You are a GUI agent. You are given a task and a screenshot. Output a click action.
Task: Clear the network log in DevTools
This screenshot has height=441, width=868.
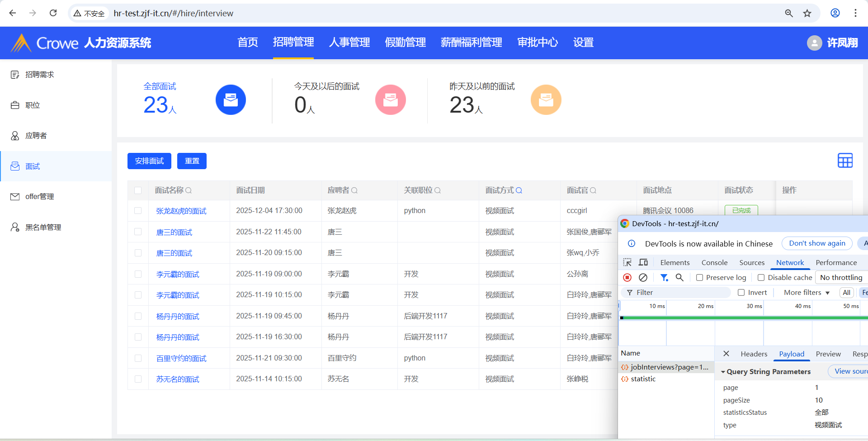(x=643, y=277)
